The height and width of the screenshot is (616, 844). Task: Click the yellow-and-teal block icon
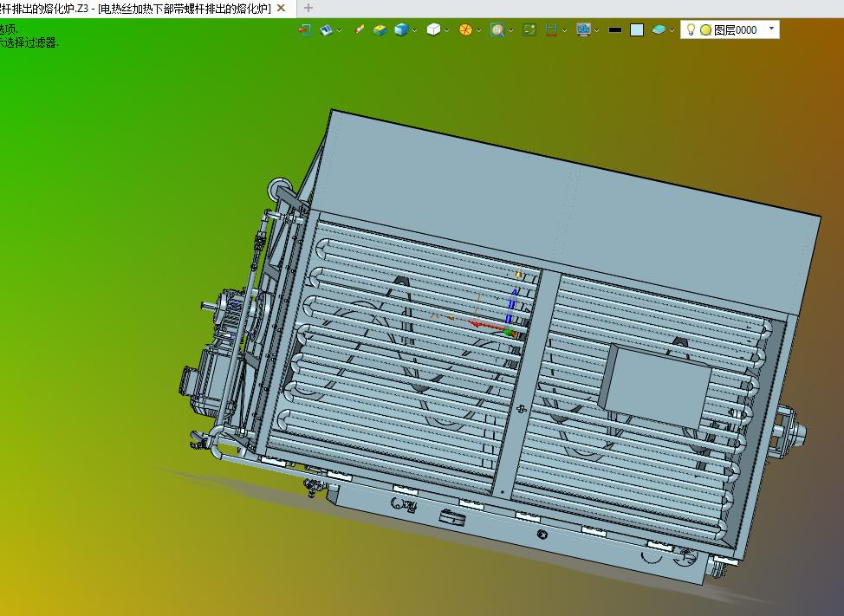click(380, 30)
